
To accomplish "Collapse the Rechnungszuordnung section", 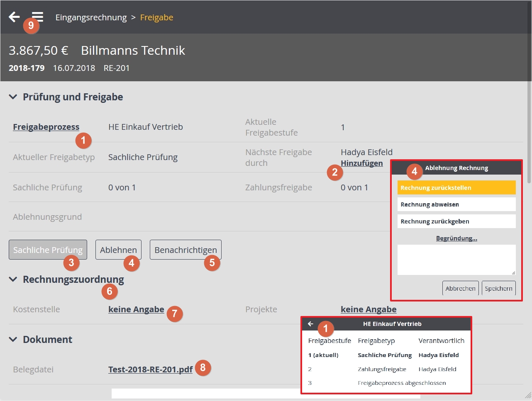I will click(x=13, y=279).
